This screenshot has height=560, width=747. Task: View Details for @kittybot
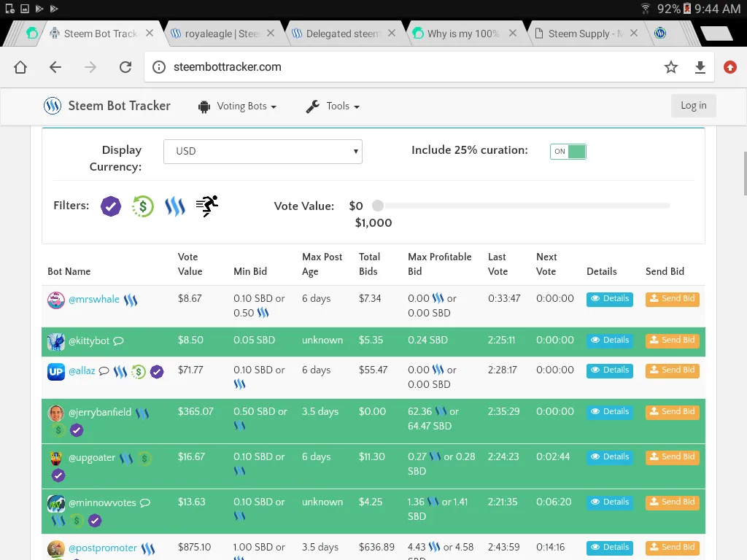pos(610,341)
